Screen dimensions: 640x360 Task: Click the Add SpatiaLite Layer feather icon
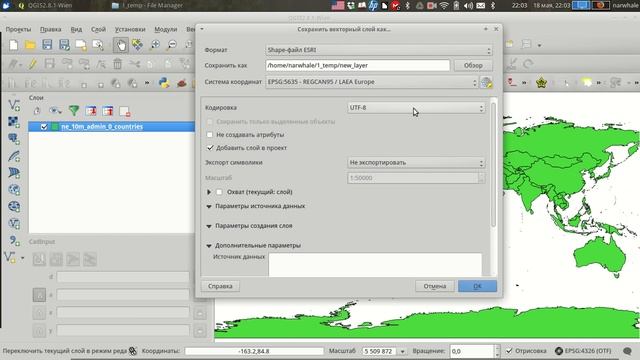(14, 156)
